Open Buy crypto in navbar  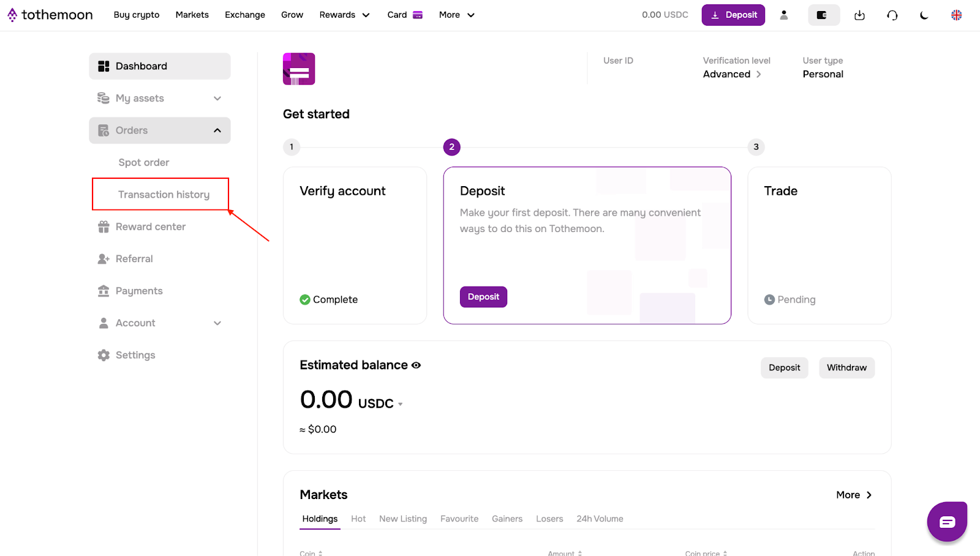[x=137, y=15]
